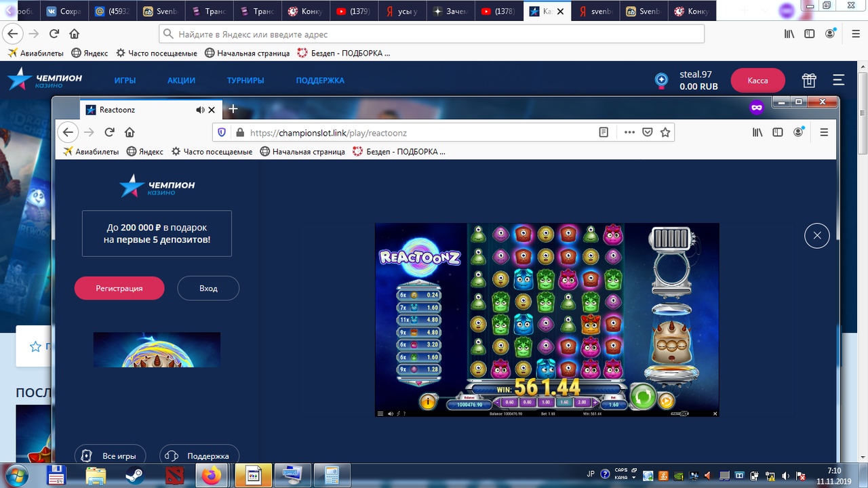The height and width of the screenshot is (488, 868).
Task: Select the 2.00 bet value
Action: point(582,403)
